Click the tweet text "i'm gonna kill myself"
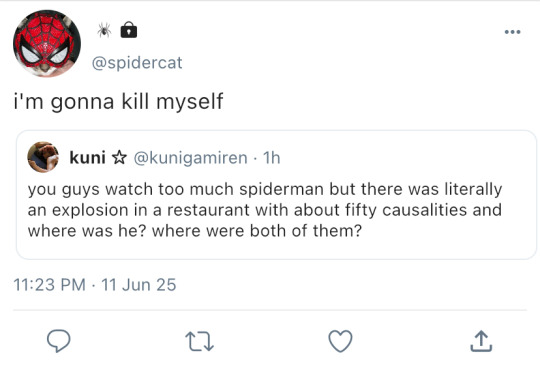540x372 pixels. tap(118, 102)
